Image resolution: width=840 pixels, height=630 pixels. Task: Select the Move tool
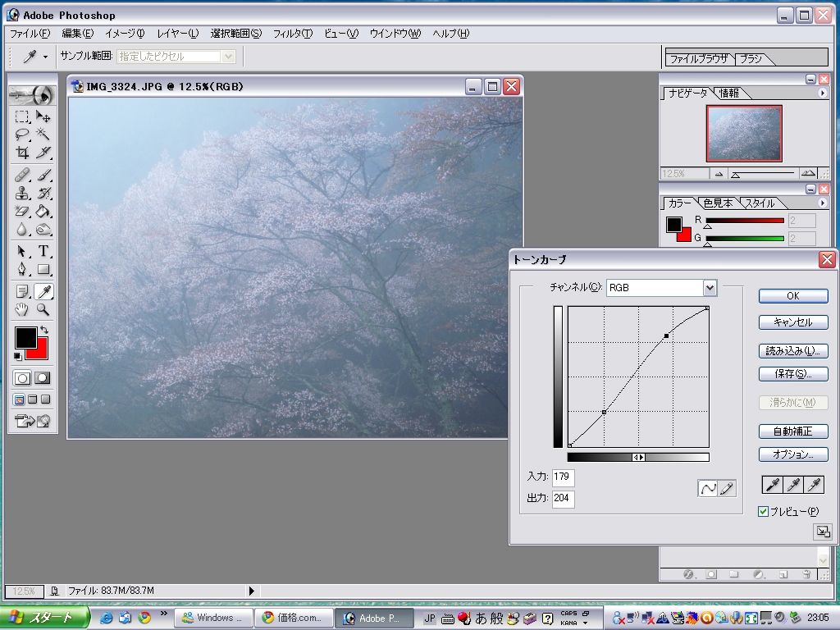point(43,116)
